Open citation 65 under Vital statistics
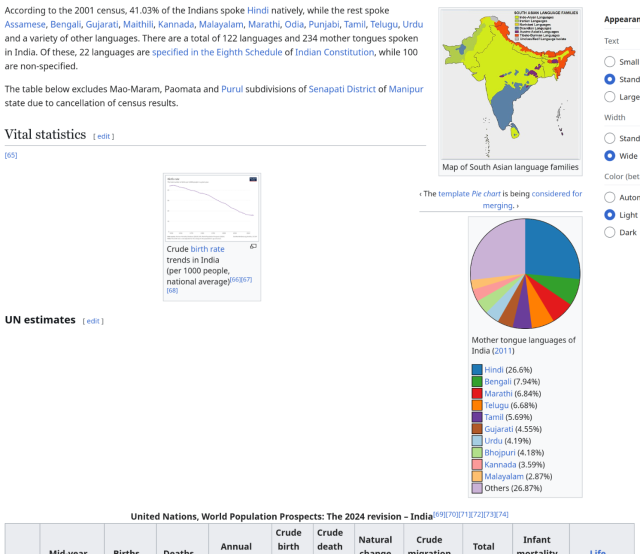 [x=11, y=155]
